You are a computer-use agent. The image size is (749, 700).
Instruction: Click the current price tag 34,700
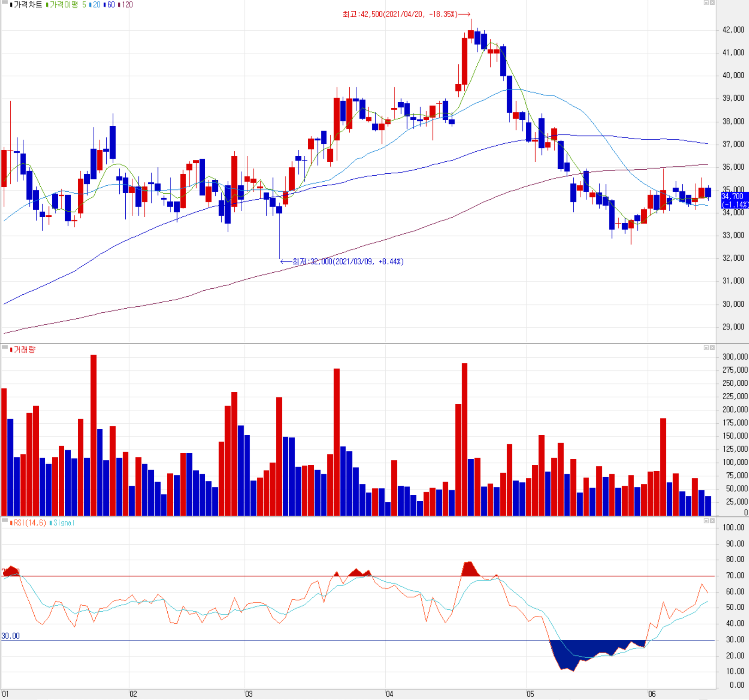tap(735, 200)
